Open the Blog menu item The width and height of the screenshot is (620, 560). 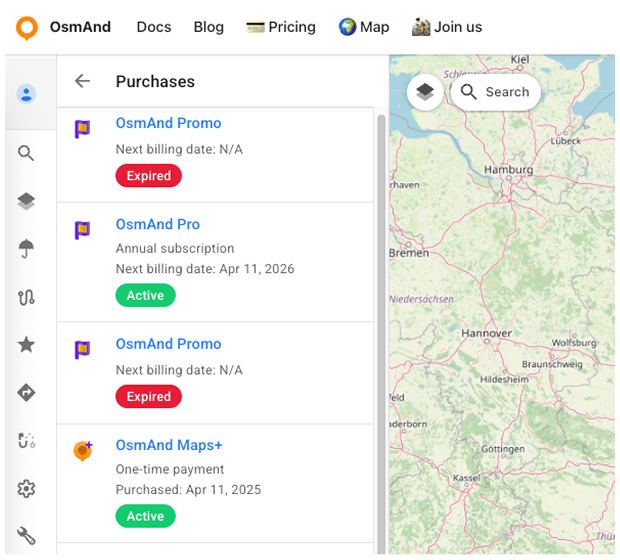coord(209,27)
